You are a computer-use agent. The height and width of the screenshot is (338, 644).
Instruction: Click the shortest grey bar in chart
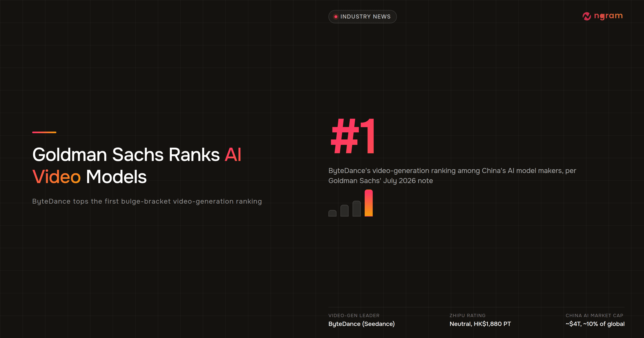[x=332, y=213]
